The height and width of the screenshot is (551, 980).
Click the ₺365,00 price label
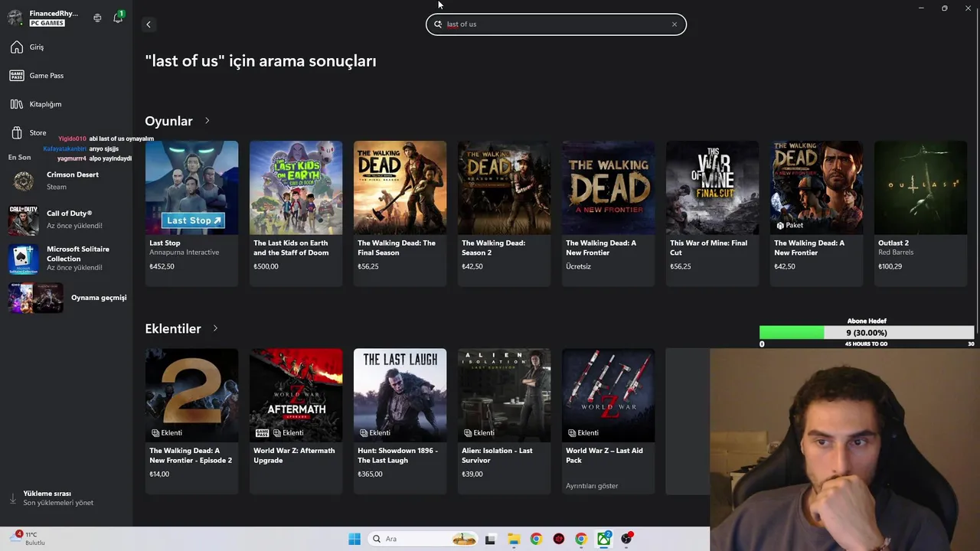pos(370,474)
